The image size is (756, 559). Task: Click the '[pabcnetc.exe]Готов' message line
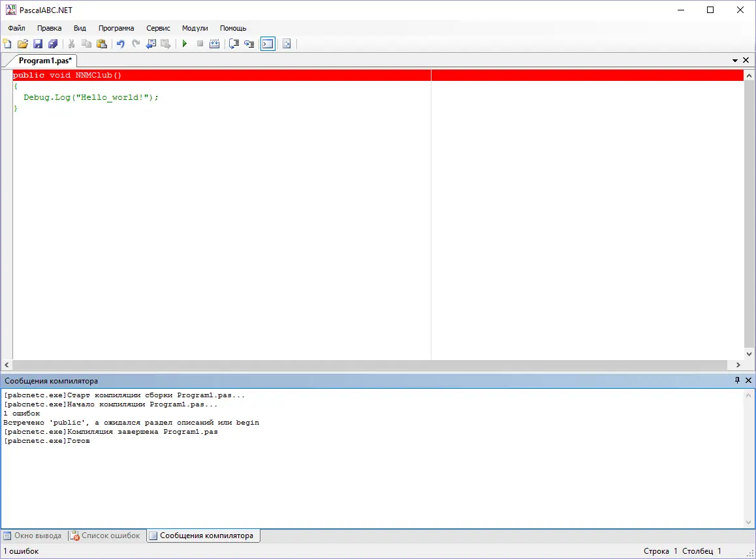(47, 441)
